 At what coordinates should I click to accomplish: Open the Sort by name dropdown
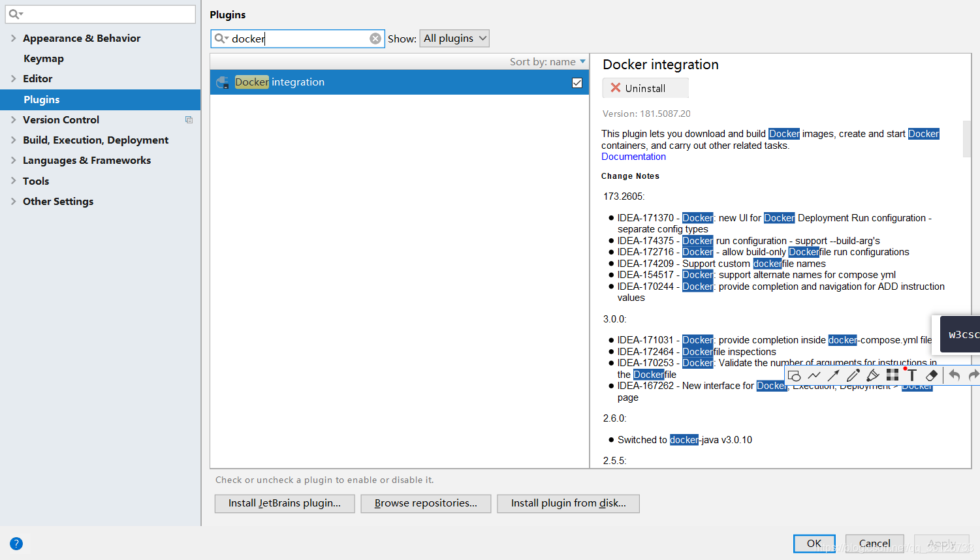[548, 61]
